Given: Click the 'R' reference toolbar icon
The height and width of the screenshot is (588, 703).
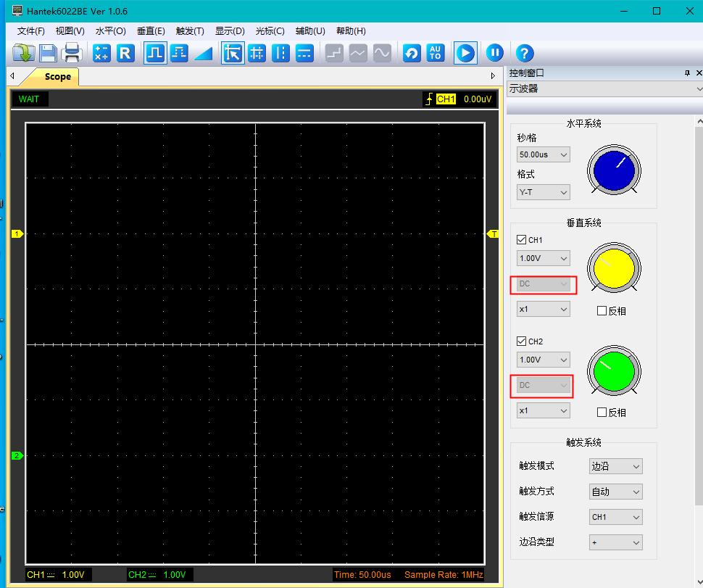Looking at the screenshot, I should pyautogui.click(x=125, y=53).
